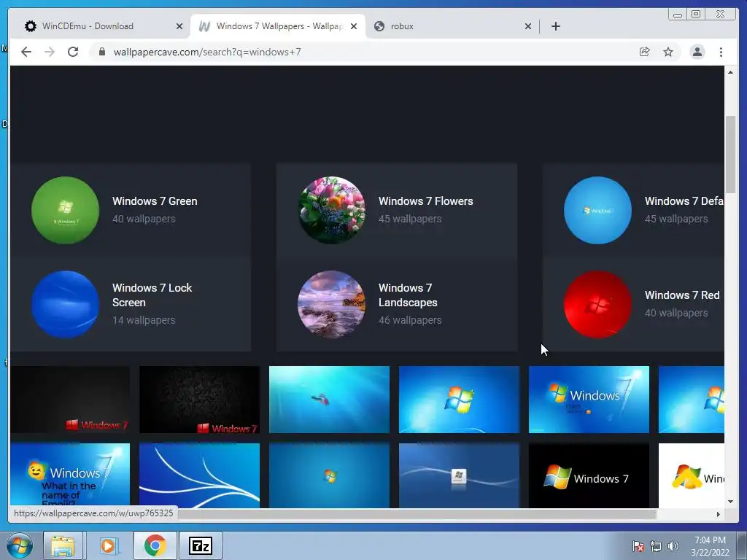Select the Windows 7 Wallpapers tab
The width and height of the screenshot is (747, 560).
[x=278, y=26]
